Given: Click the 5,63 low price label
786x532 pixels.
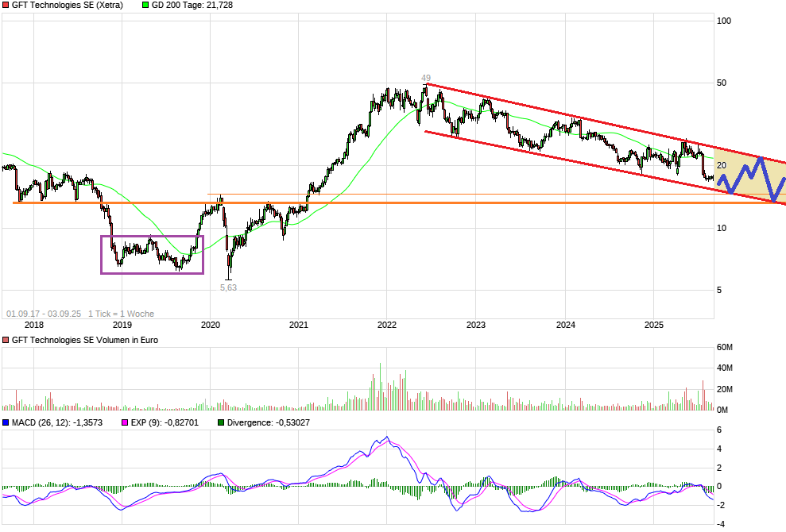Looking at the screenshot, I should click(x=227, y=287).
